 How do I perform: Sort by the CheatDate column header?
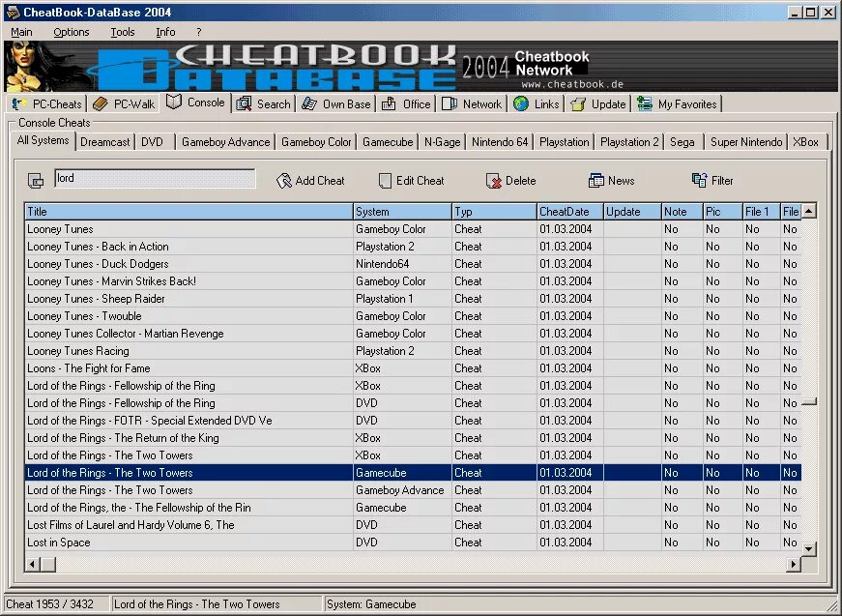coord(569,212)
